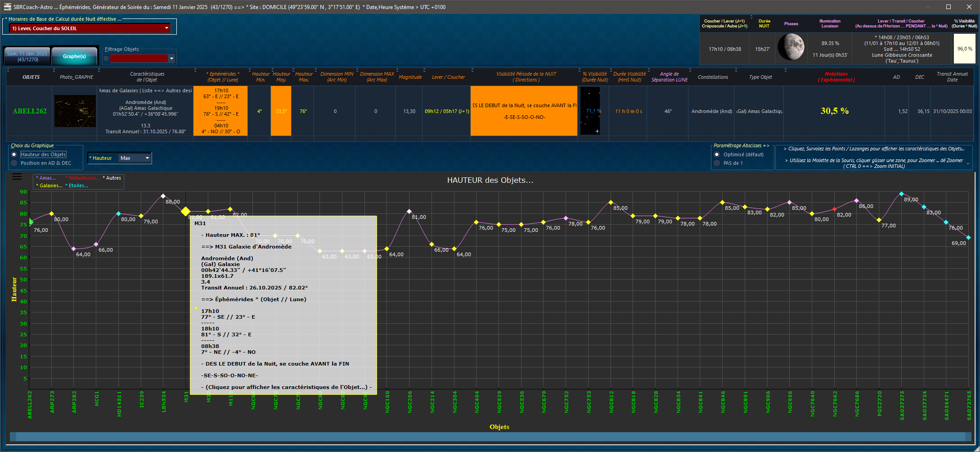Click the 96,0 % lunar visibility cell
This screenshot has width=980, height=452.
[964, 49]
